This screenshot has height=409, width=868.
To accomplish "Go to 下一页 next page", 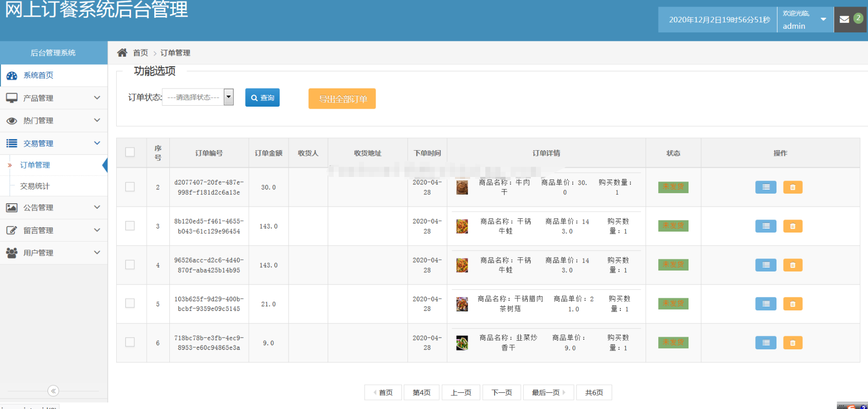I will pos(501,392).
